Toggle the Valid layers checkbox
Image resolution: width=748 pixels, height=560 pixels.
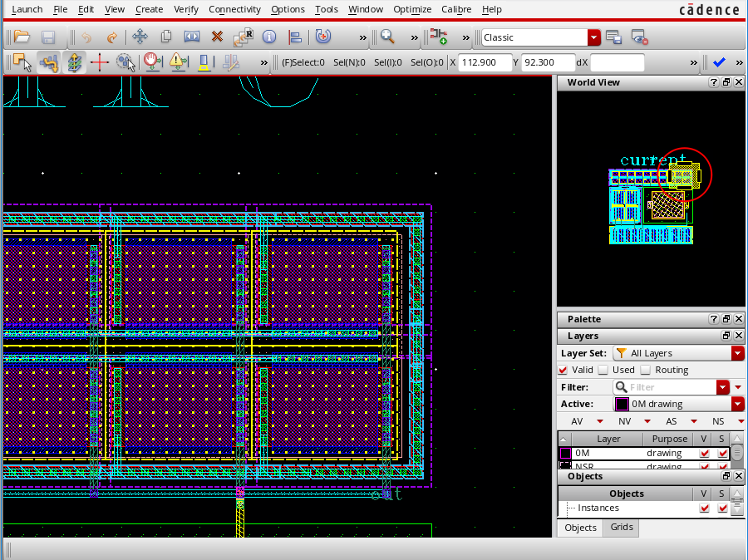click(x=563, y=370)
